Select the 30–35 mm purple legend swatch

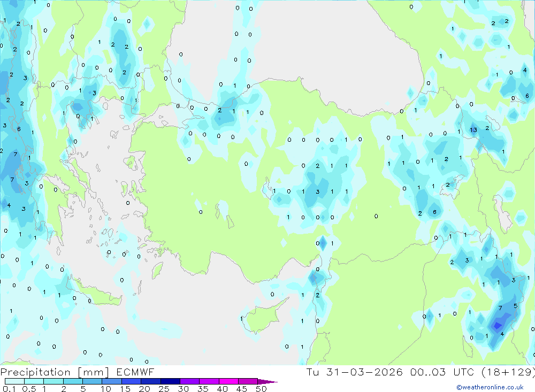(x=190, y=381)
